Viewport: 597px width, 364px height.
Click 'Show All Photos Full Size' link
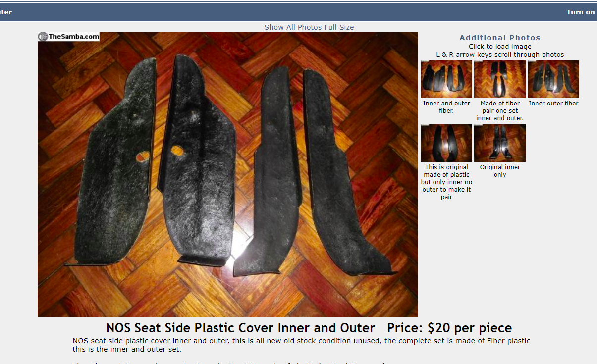[309, 27]
